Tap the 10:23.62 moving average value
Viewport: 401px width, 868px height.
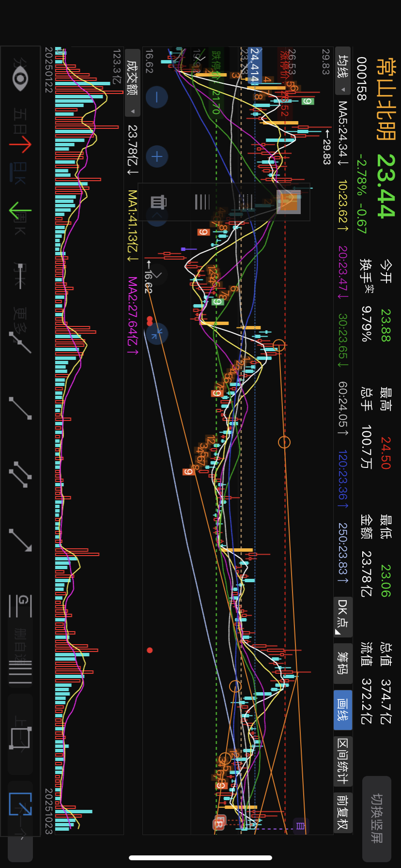click(343, 206)
